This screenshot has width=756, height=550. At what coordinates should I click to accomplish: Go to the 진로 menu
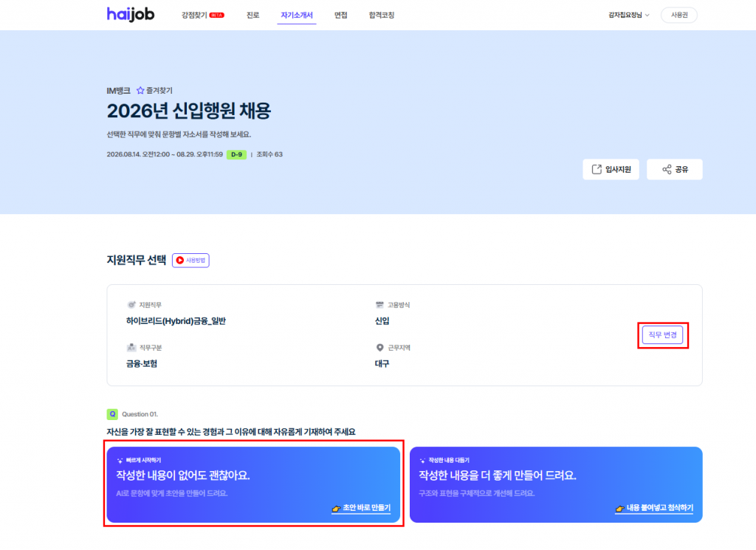[252, 15]
